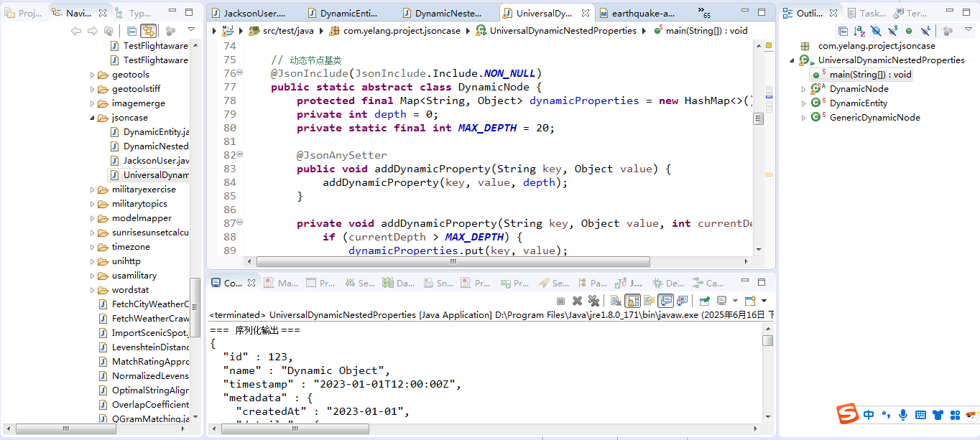Click Display Selected Console icon
980x440 pixels.
[721, 301]
